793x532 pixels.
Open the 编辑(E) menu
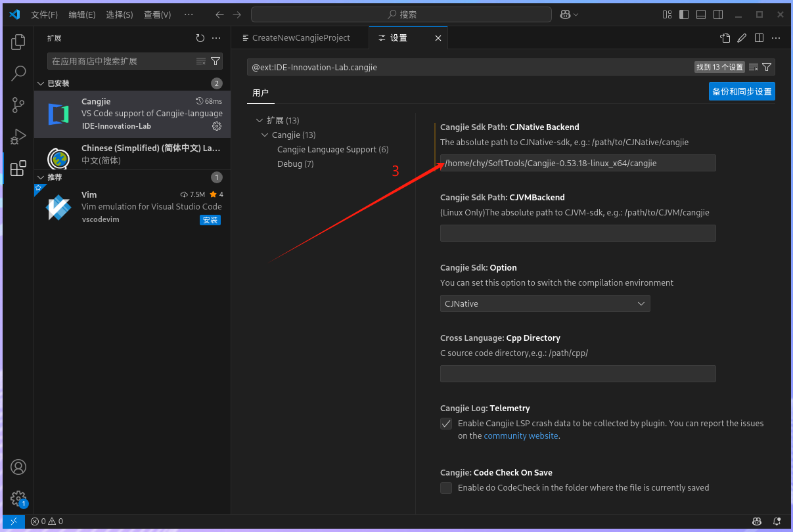click(x=82, y=14)
